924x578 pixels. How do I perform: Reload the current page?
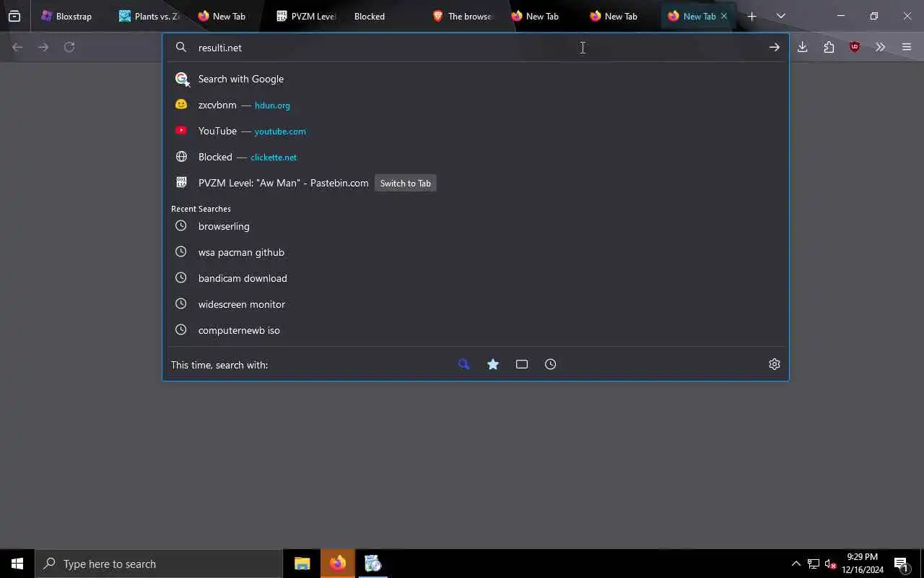point(69,47)
